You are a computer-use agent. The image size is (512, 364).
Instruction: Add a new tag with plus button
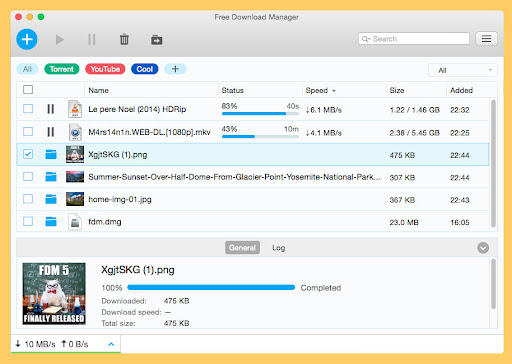point(175,69)
